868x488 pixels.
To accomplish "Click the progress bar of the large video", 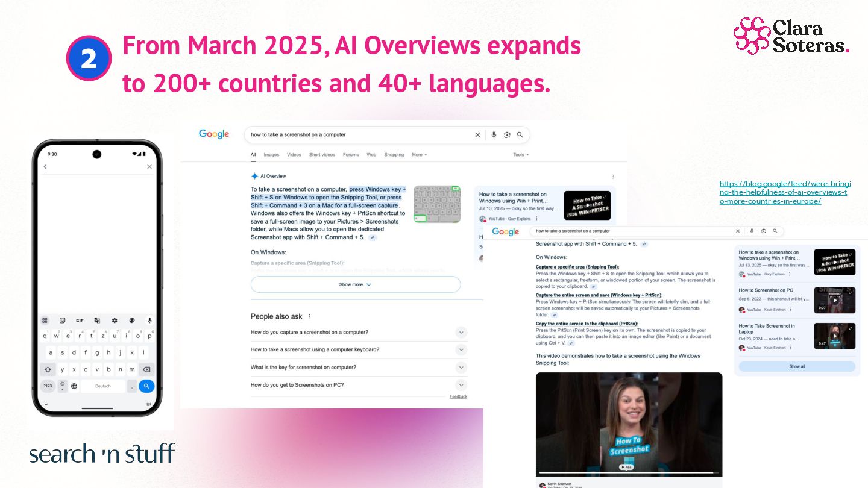I will (629, 473).
